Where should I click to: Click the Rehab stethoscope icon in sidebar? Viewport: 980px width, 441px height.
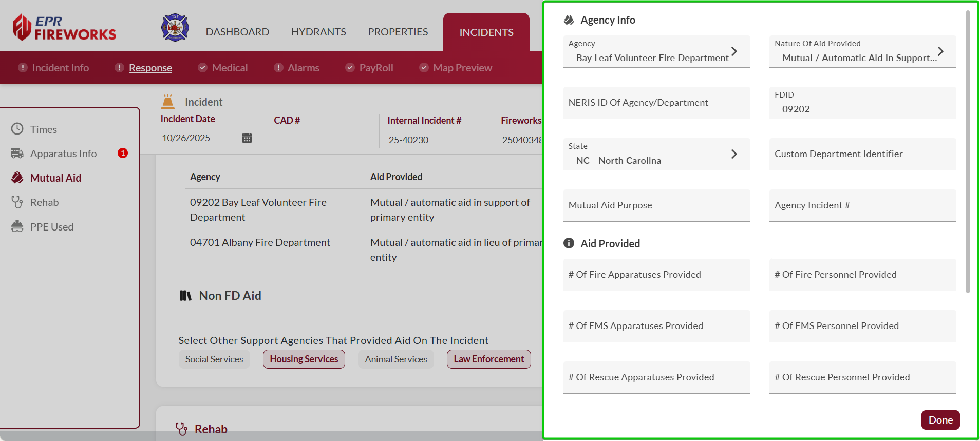(17, 202)
